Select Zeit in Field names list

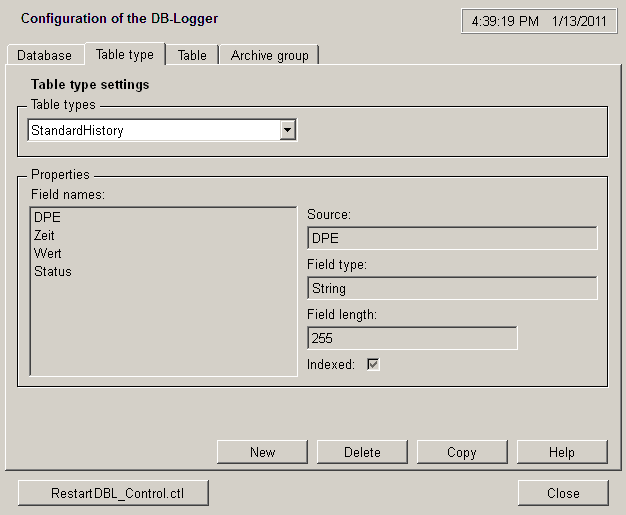point(47,235)
